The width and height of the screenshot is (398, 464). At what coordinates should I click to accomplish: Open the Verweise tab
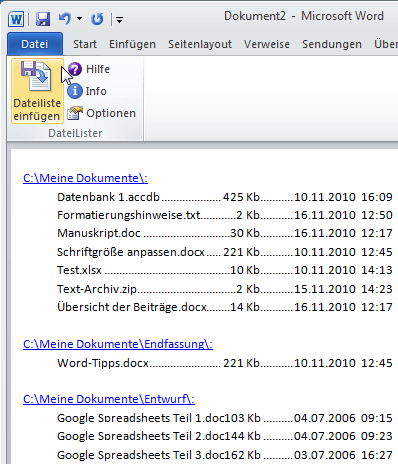pyautogui.click(x=267, y=44)
